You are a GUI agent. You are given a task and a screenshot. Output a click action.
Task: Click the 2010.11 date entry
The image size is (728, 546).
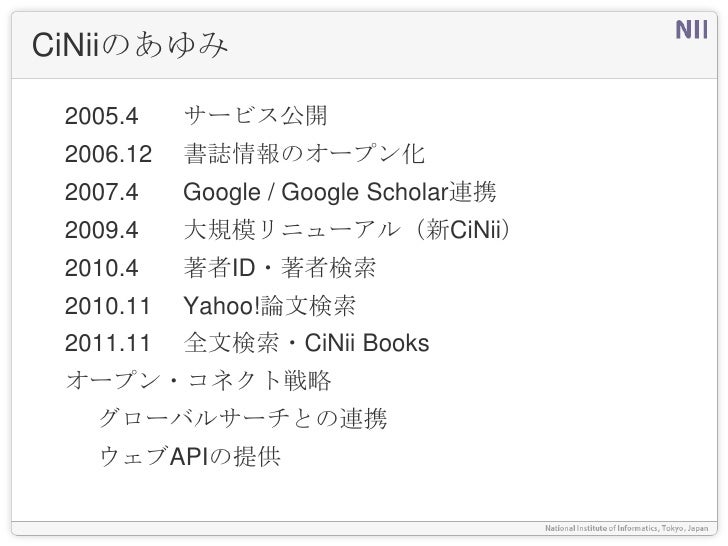coord(108,306)
